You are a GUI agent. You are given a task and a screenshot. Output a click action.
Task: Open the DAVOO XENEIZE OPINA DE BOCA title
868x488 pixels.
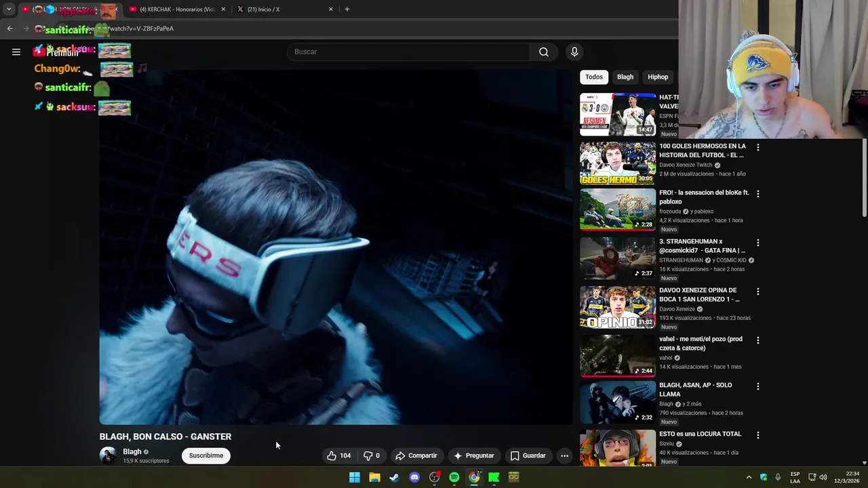[699, 294]
